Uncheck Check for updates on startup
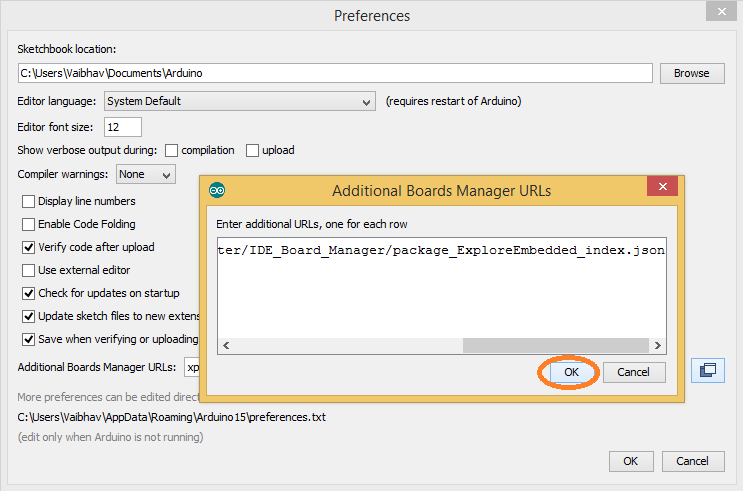The image size is (743, 491). tap(28, 293)
